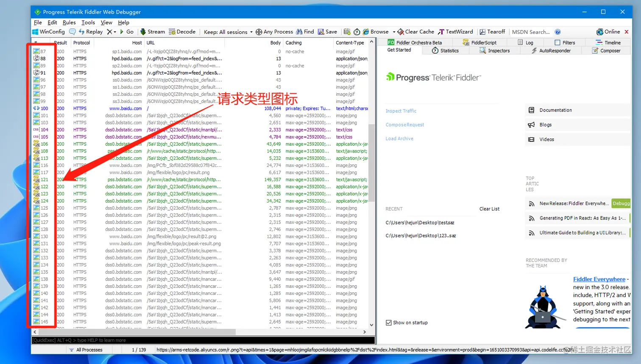This screenshot has height=364, width=641.
Task: Click the All Processes status bar filter
Action: click(86, 350)
